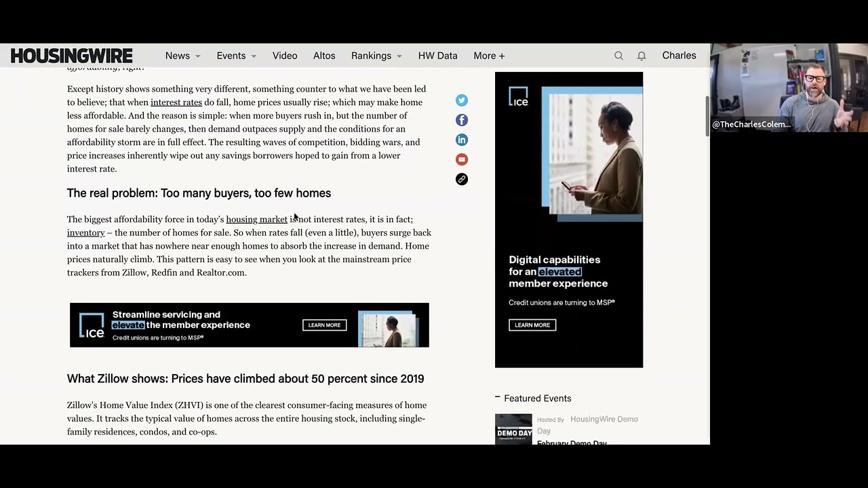Open the Demo Day event thumbnail
The width and height of the screenshot is (868, 488).
pos(513,429)
